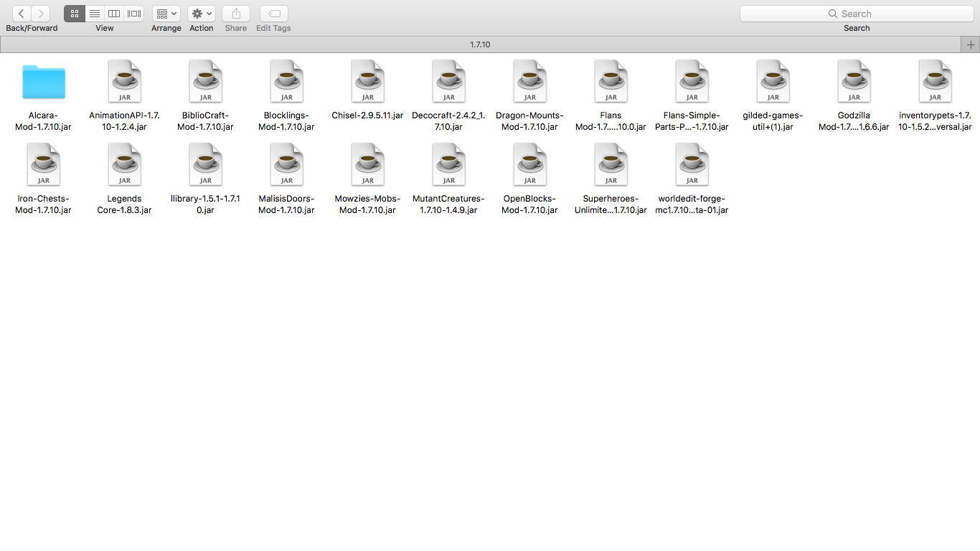980x551 pixels.
Task: Click the file name text BiblioCraft-Mod-1.7.10.jar
Action: pos(206,121)
